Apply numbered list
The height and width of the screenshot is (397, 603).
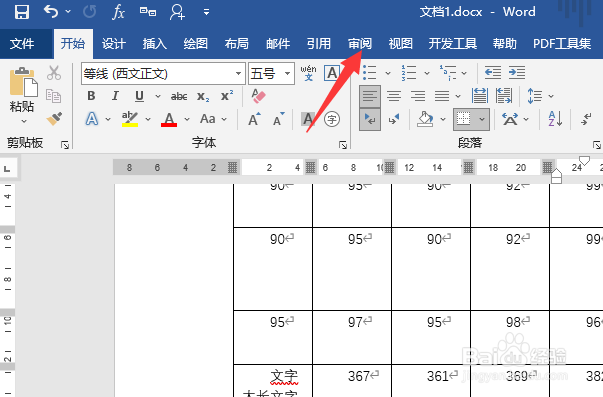(408, 73)
